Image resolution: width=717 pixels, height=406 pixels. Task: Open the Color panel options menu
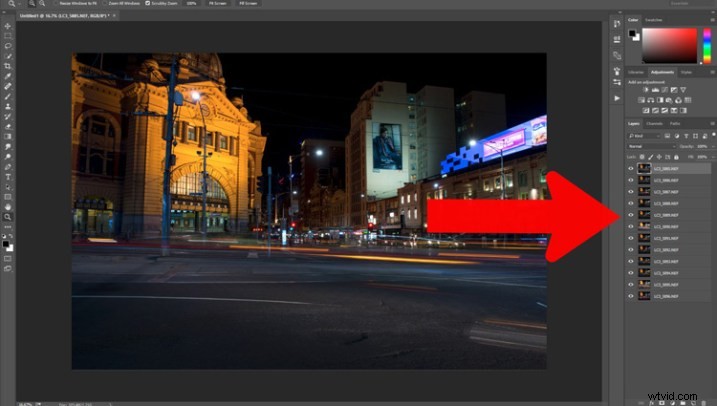point(712,20)
